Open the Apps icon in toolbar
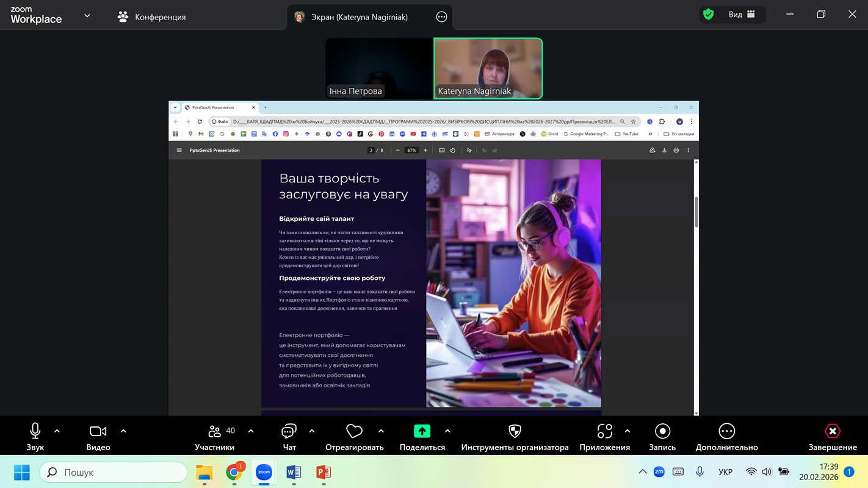Viewport: 868px width, 488px height. (604, 431)
